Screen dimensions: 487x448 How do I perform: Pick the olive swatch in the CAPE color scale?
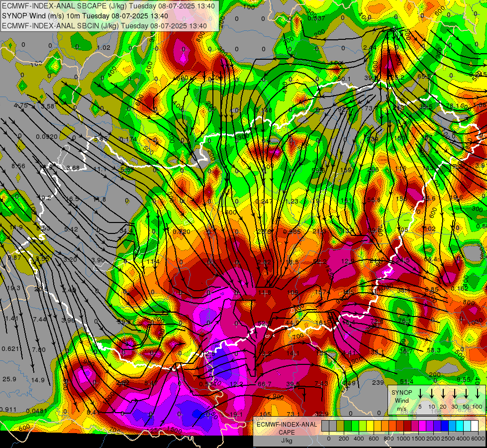click(x=340, y=426)
